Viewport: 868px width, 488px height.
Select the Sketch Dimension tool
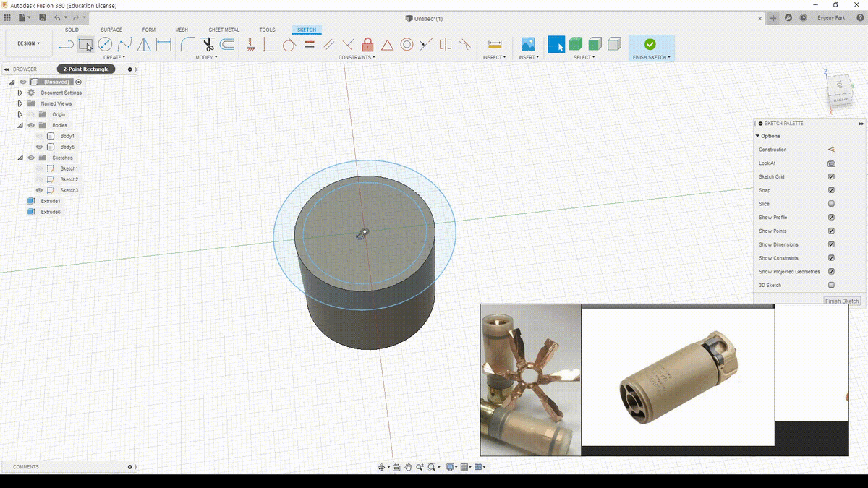164,45
